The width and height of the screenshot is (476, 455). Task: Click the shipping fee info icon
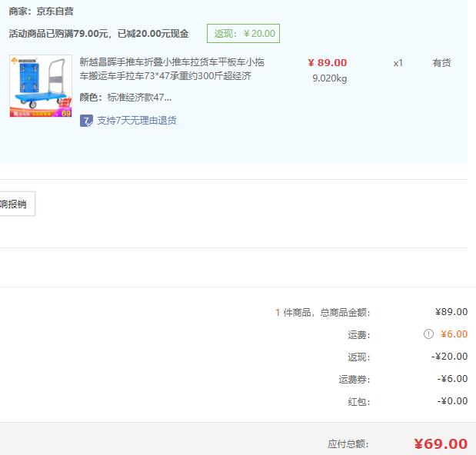pos(428,334)
